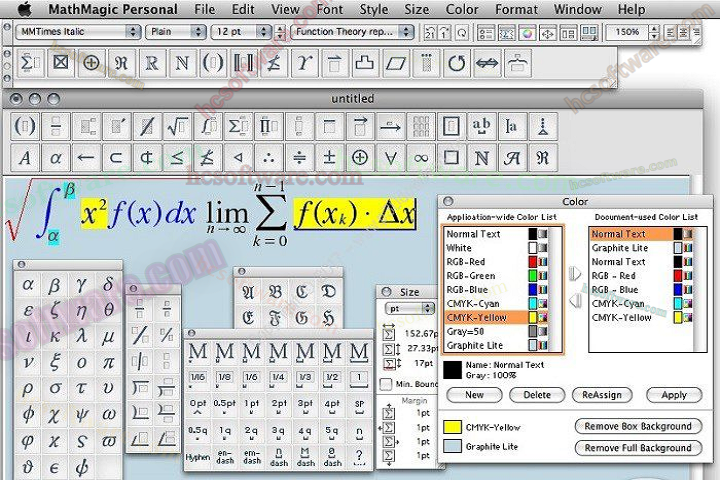Click the crossed box icon in top palette
Image resolution: width=720 pixels, height=480 pixels.
pyautogui.click(x=61, y=63)
